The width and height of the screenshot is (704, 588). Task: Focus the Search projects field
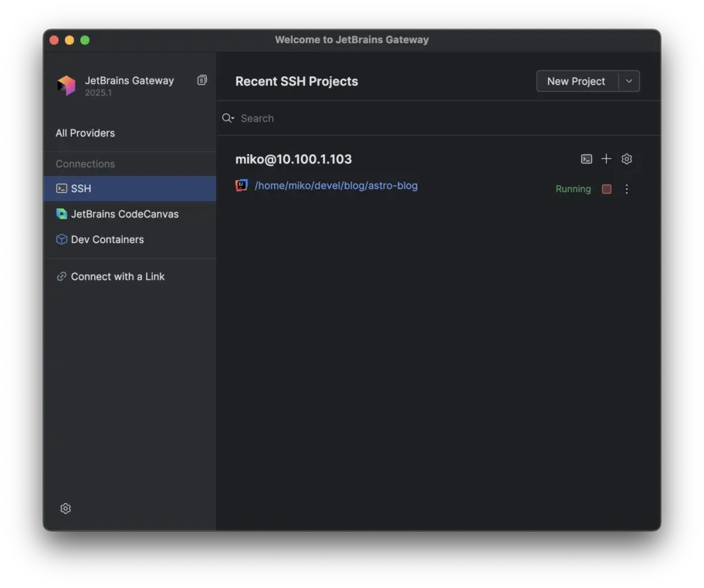point(438,118)
